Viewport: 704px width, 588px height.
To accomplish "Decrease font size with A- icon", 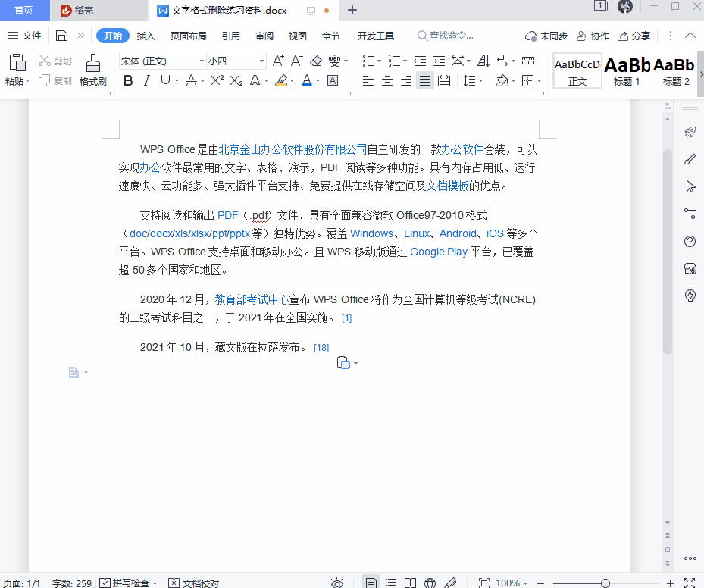I will [x=297, y=61].
